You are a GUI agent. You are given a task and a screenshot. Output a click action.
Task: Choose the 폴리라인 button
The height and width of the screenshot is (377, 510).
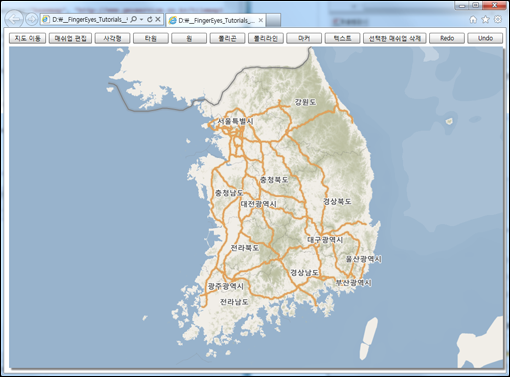[x=266, y=38]
